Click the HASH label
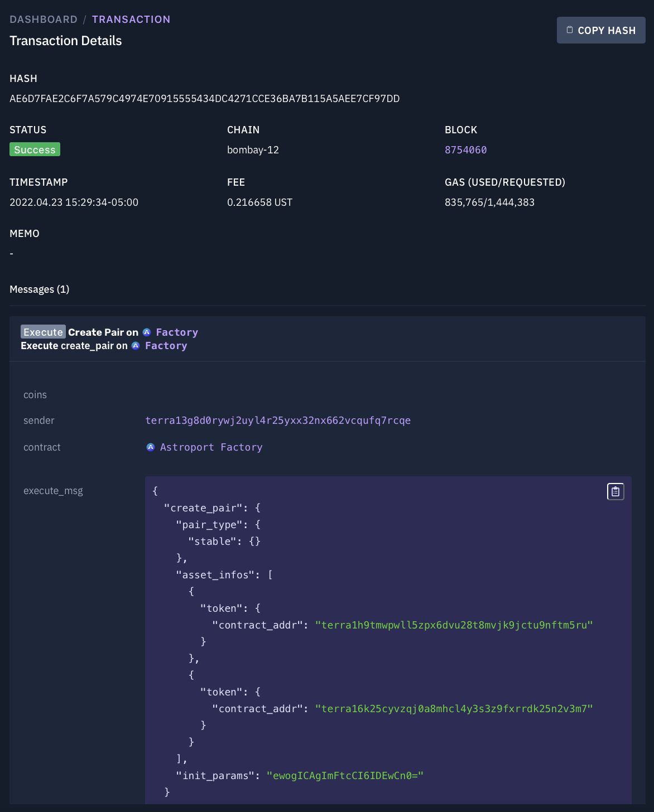This screenshot has height=812, width=654. [x=23, y=79]
